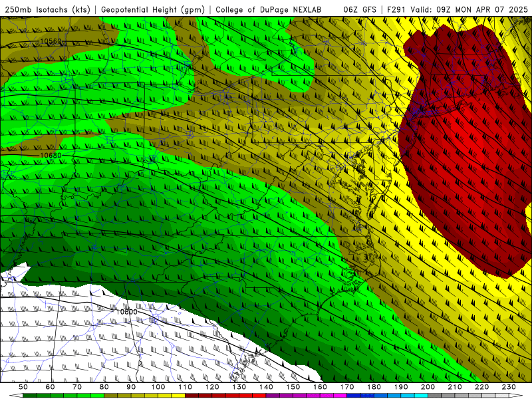
Task: Click the 180 value on the color scale
Action: click(x=374, y=387)
